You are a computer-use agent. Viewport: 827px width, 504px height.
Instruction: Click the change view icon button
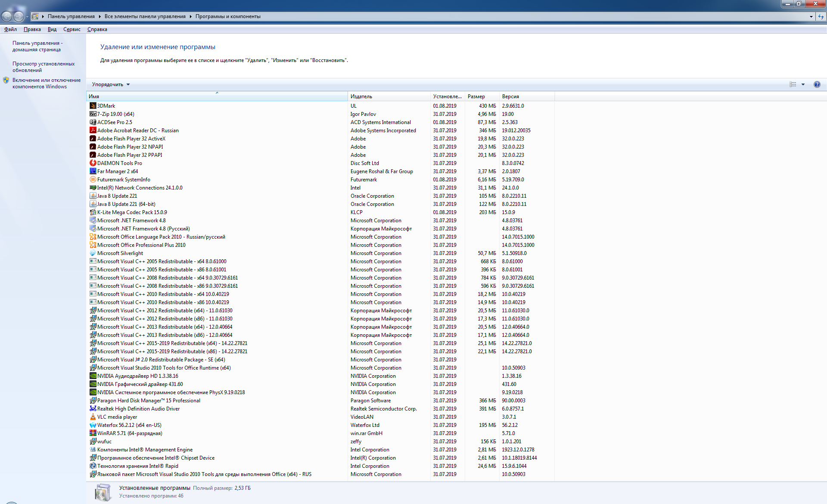coord(793,84)
